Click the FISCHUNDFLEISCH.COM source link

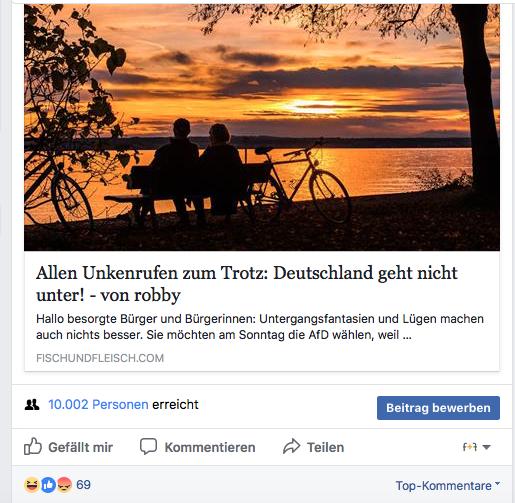click(x=100, y=358)
